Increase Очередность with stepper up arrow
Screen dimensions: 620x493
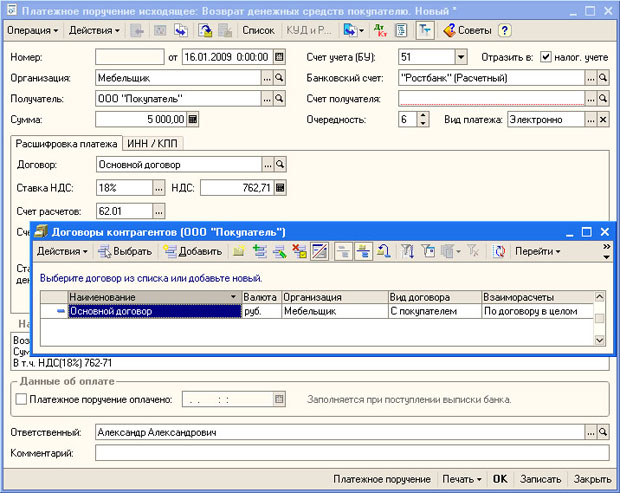(423, 116)
